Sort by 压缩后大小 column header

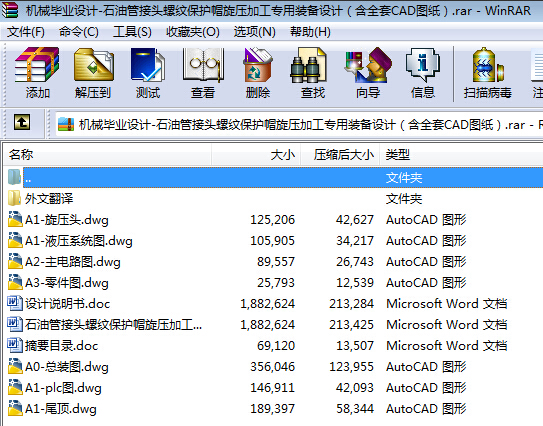(340, 154)
